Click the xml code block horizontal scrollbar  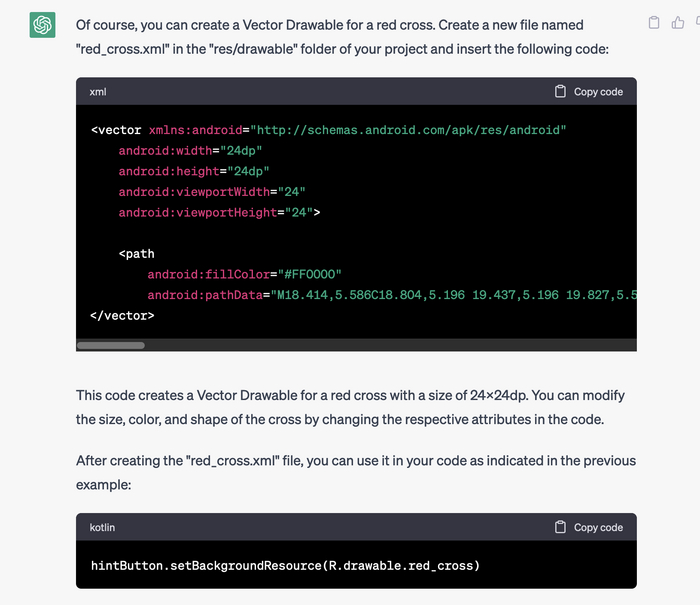coord(111,345)
